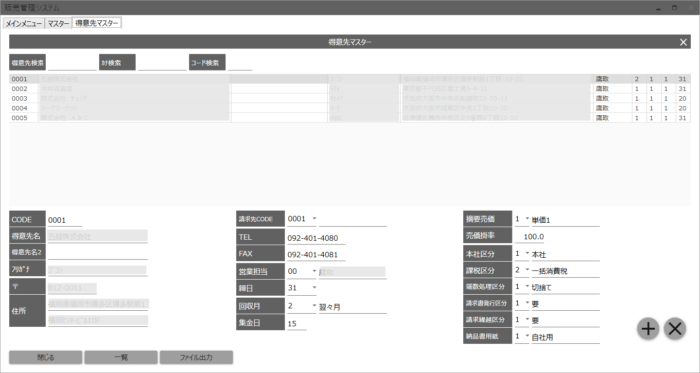Image resolution: width=700 pixels, height=373 pixels.
Task: Switch to the メインメニュー tab
Action: coord(24,24)
